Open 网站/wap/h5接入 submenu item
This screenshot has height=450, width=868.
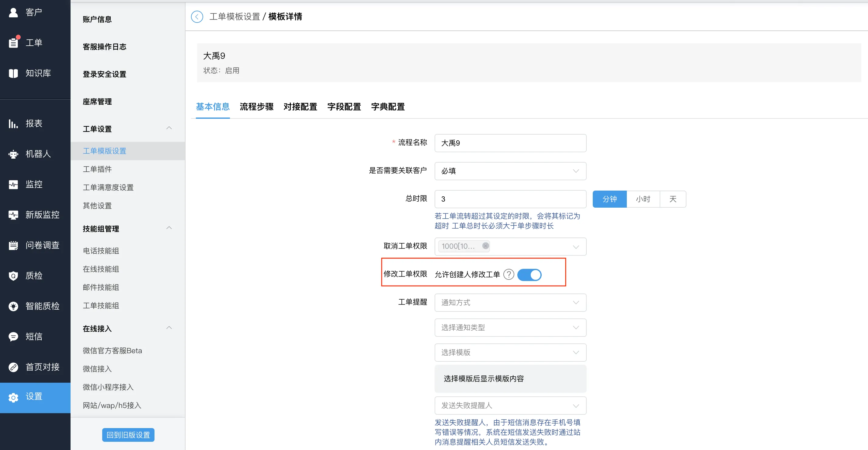(x=112, y=405)
